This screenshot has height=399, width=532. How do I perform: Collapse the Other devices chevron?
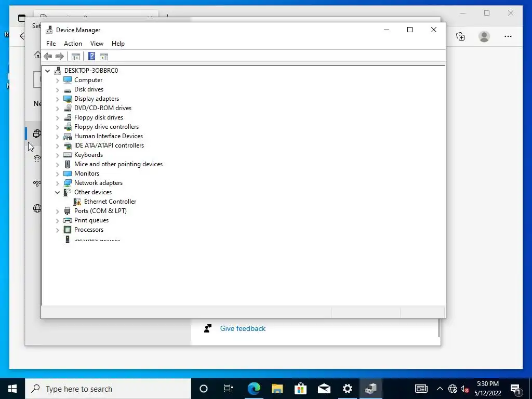click(57, 192)
